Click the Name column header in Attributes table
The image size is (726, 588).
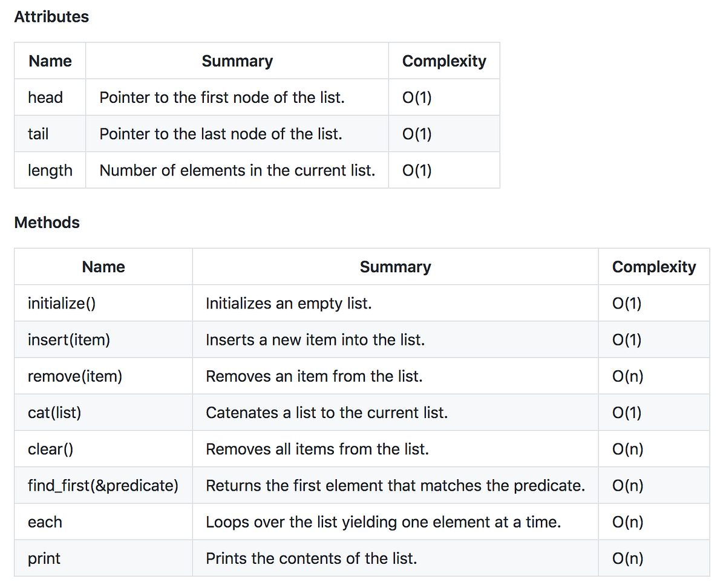coord(50,60)
